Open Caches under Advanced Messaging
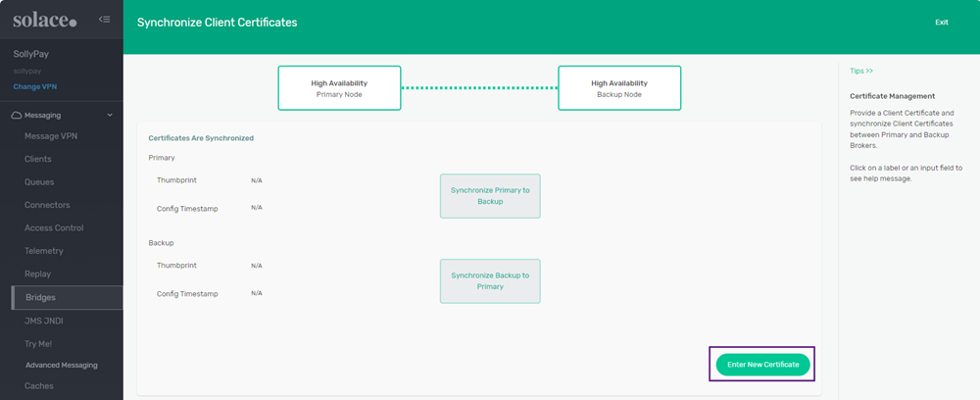Viewport: 980px width, 400px height. coord(39,386)
